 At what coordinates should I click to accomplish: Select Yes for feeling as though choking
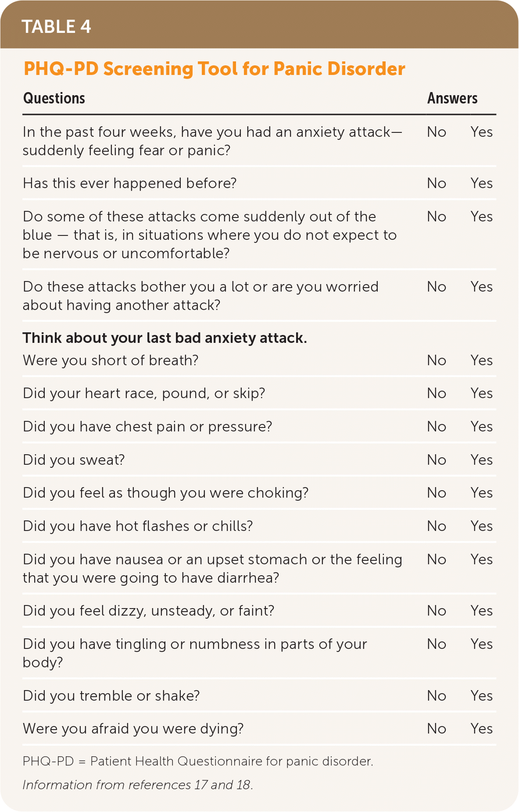coord(481,493)
